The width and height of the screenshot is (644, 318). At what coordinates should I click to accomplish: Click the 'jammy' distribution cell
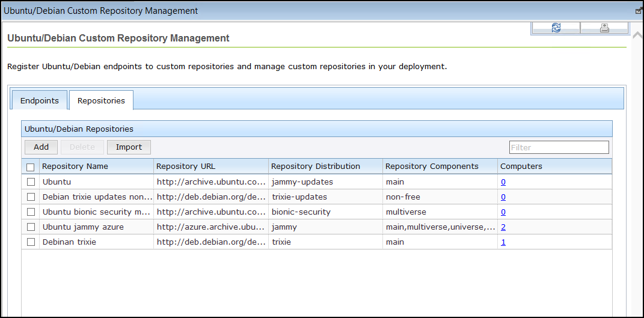point(326,227)
